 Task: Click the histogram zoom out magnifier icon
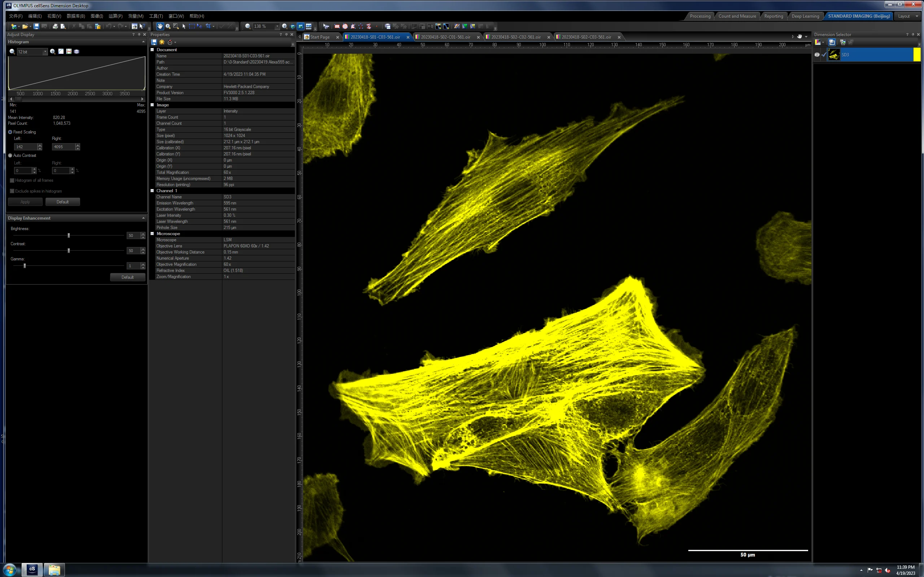12,52
